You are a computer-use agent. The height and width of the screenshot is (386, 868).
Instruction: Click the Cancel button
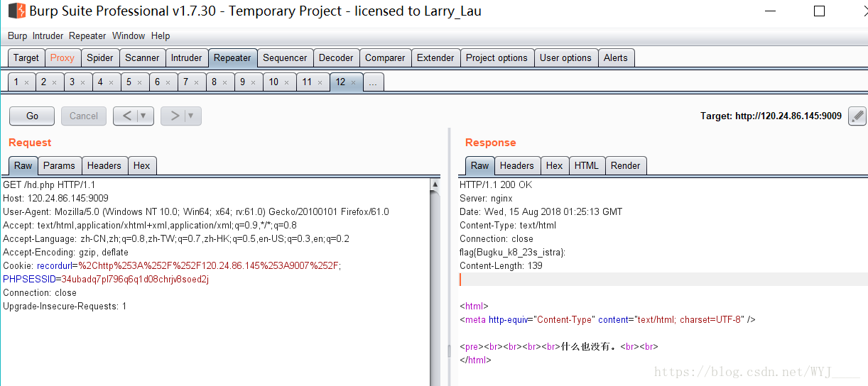pyautogui.click(x=84, y=116)
